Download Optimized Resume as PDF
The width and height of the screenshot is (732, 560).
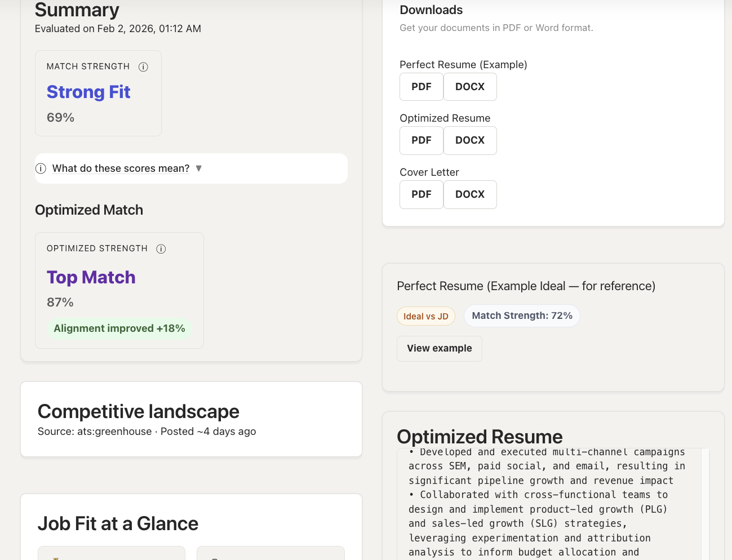[x=421, y=140]
